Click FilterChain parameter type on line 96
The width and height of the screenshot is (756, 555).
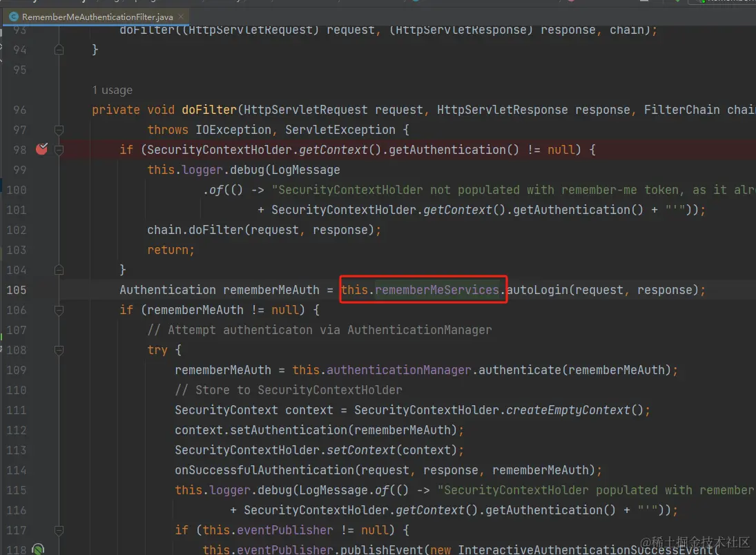(681, 110)
